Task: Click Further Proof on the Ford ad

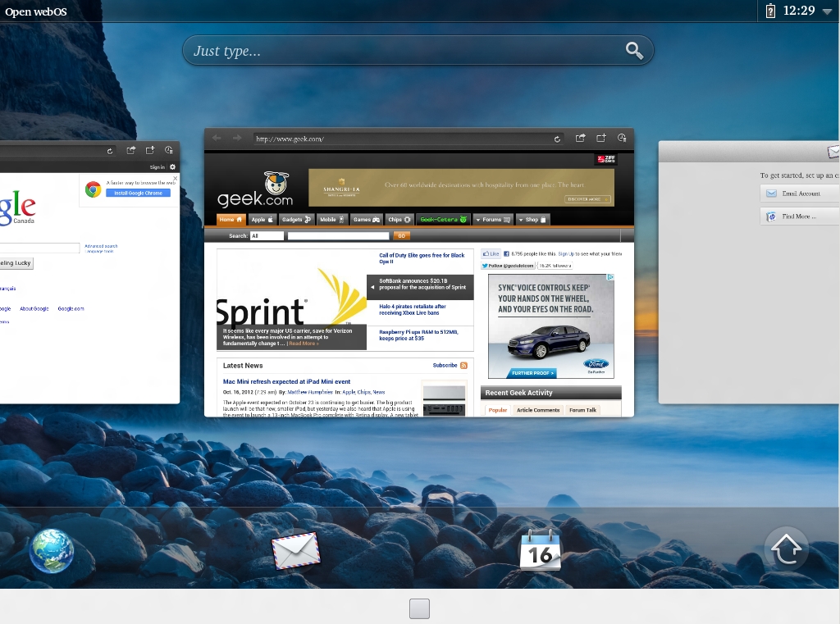Action: pyautogui.click(x=530, y=373)
